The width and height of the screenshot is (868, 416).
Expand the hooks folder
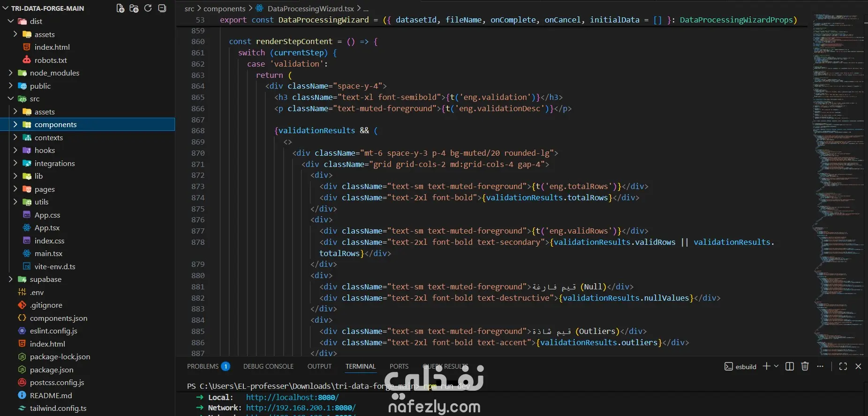coord(15,150)
